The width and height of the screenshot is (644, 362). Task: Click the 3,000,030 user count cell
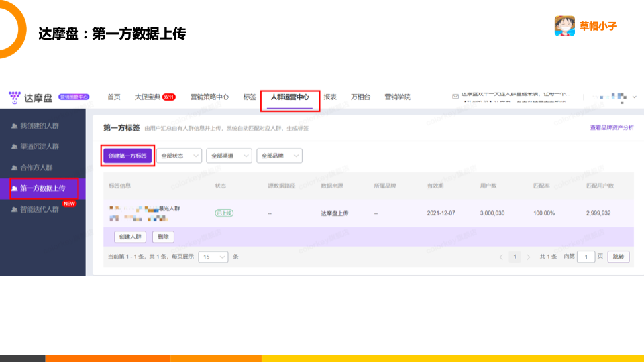coord(492,213)
